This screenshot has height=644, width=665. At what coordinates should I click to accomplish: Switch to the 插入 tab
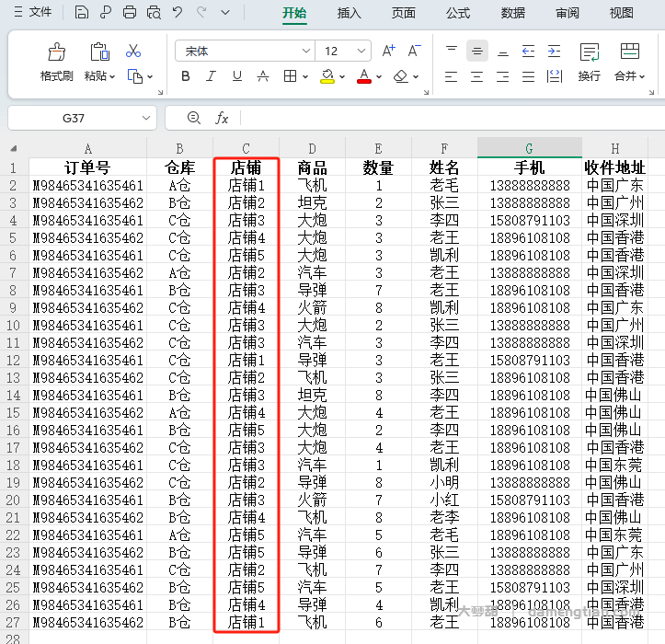tap(349, 13)
